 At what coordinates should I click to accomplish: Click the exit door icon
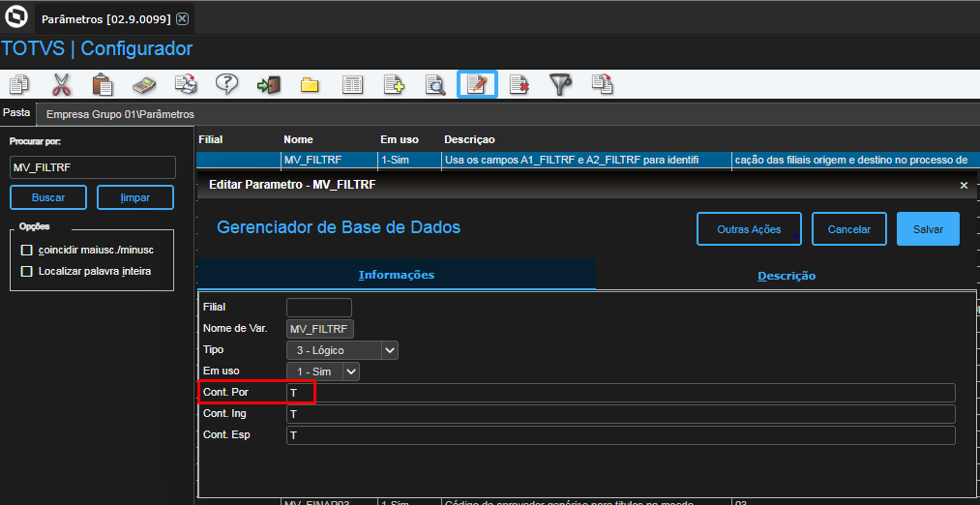tap(269, 84)
